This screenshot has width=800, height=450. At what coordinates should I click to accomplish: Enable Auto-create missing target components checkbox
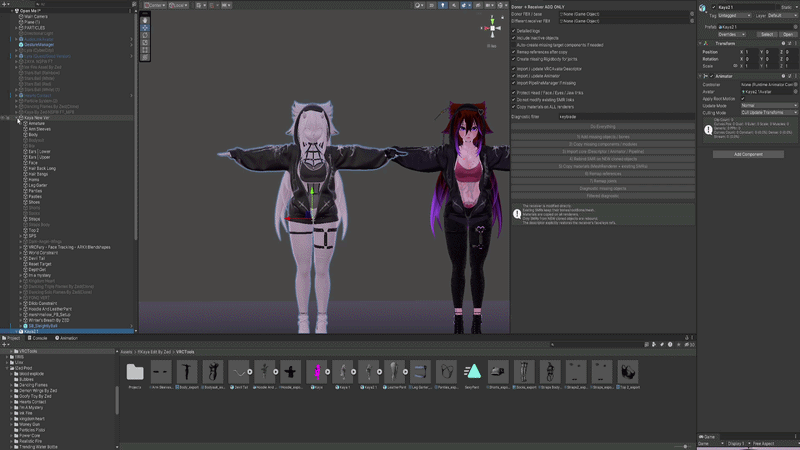514,45
